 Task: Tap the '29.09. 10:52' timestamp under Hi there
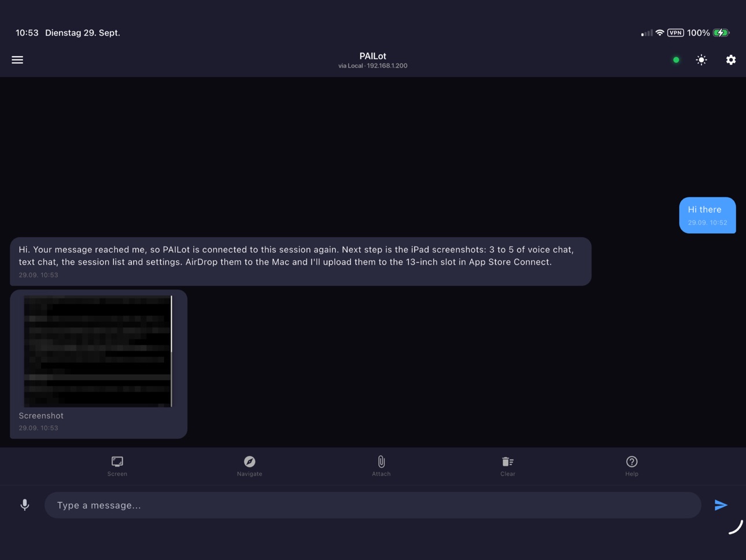[708, 223]
